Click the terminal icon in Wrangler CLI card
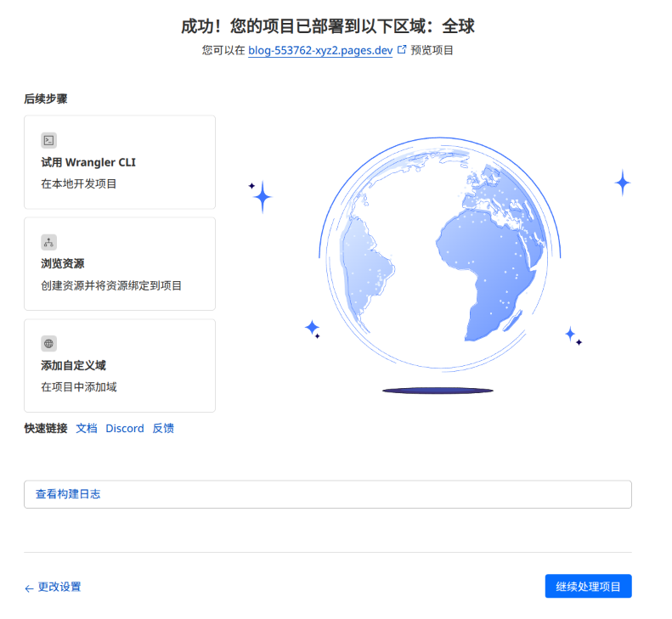 click(49, 140)
